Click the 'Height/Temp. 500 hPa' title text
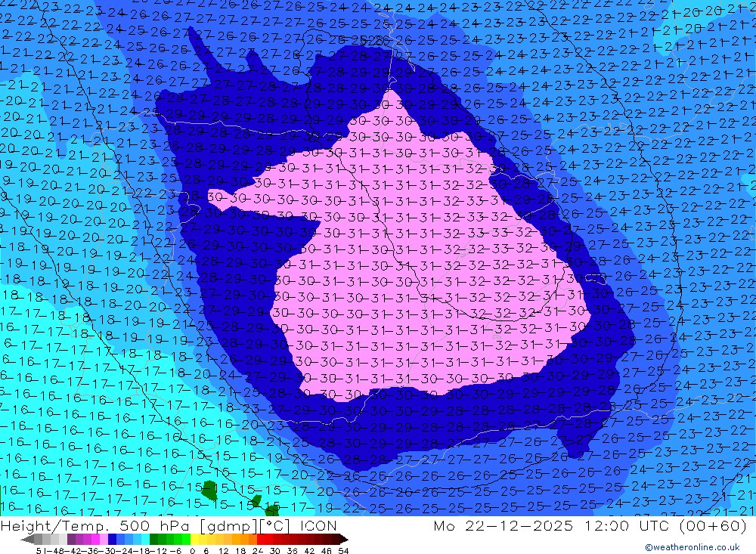Image resolution: width=756 pixels, height=554 pixels. (x=97, y=525)
